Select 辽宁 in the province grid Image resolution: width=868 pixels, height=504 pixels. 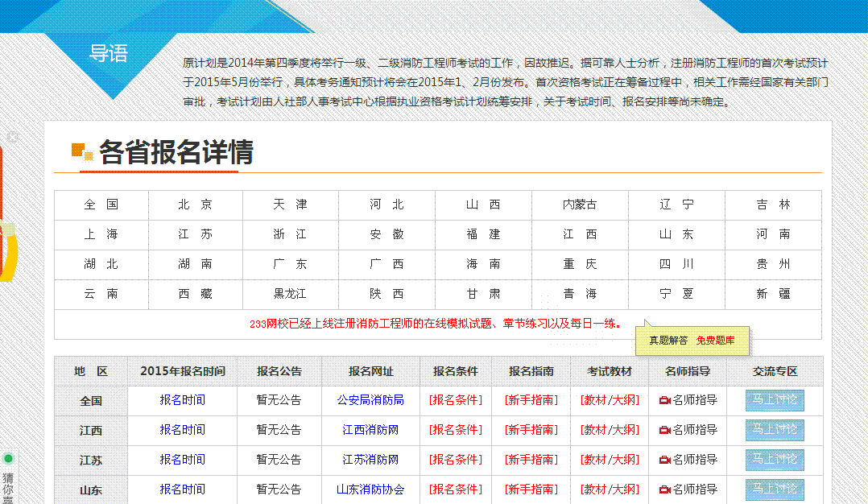[676, 204]
